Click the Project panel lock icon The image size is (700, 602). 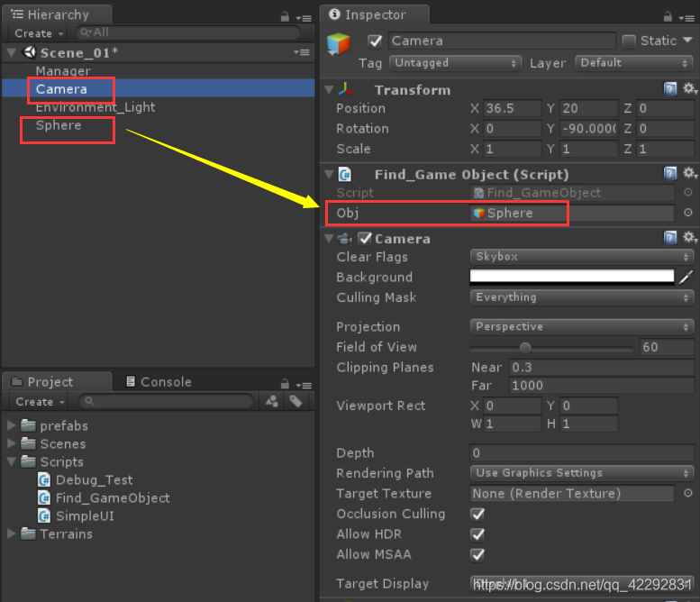coord(285,384)
